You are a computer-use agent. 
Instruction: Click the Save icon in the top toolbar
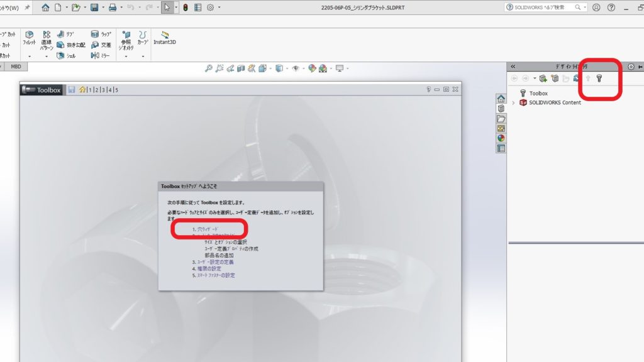pyautogui.click(x=94, y=8)
